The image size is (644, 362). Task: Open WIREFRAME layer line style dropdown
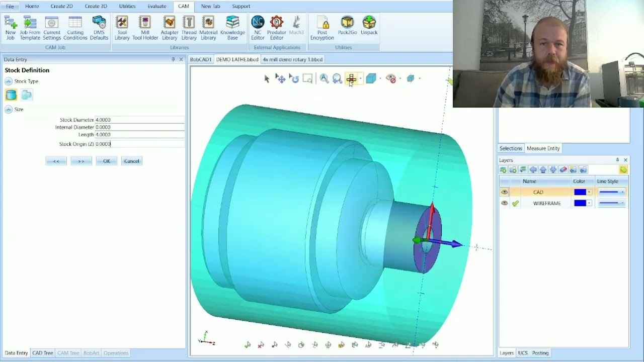coord(622,203)
